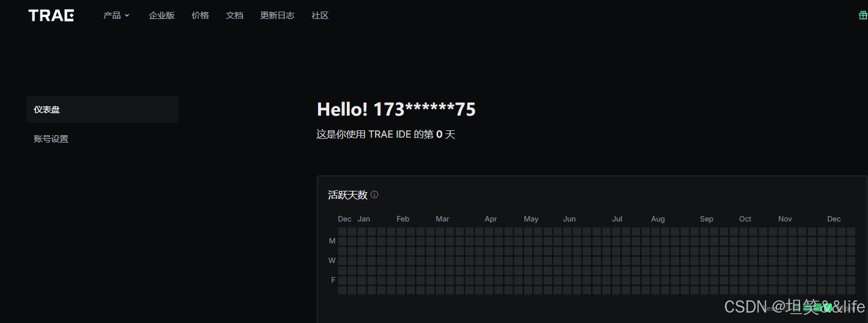Click the 活跃天数 title

click(x=347, y=195)
